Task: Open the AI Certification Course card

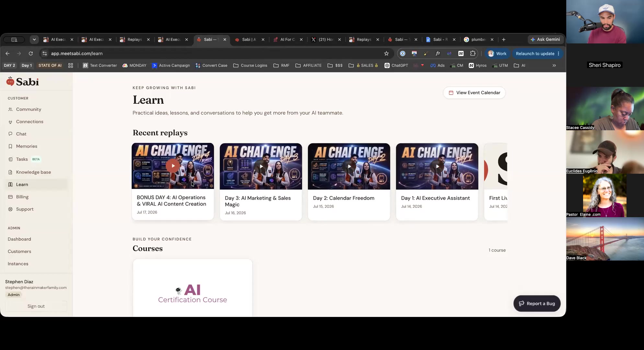Action: [x=192, y=288]
